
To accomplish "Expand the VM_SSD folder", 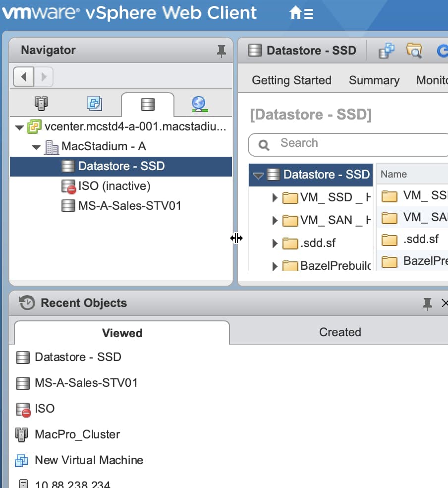I will coord(275,197).
